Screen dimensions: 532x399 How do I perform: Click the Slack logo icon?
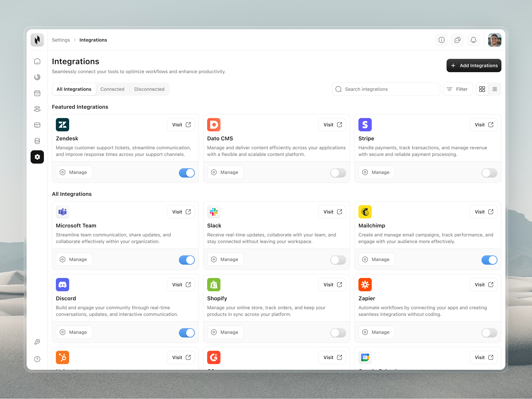tap(214, 212)
